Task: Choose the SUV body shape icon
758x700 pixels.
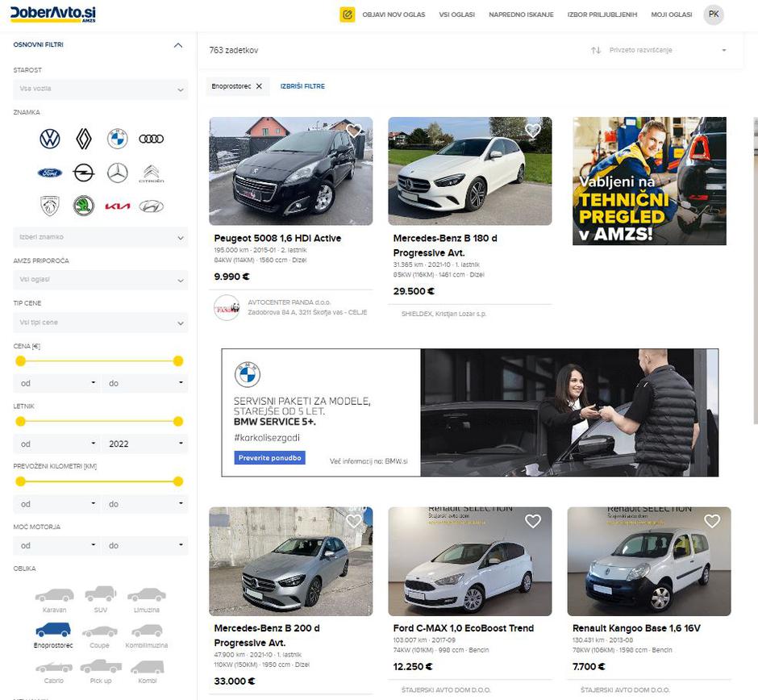Action: coord(101,595)
